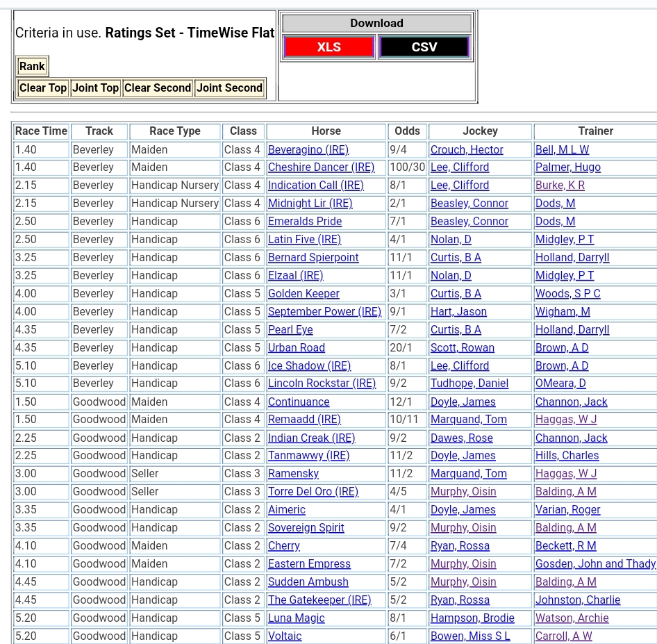Screen dimensions: 657x644
Task: Open jockey Bowen, Miss S L link
Action: [470, 636]
